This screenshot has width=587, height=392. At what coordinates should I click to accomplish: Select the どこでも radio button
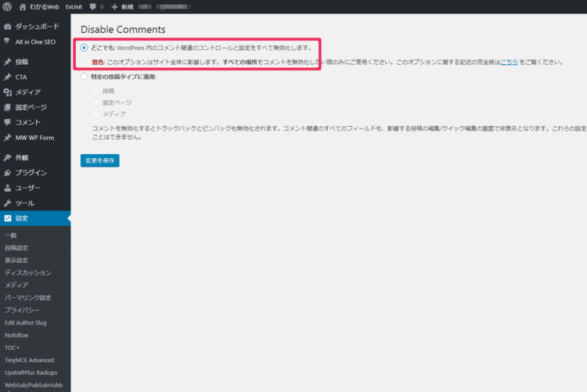(85, 48)
